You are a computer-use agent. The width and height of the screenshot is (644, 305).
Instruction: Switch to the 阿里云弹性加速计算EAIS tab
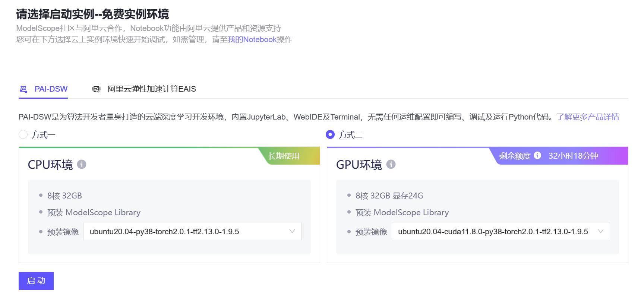(x=151, y=89)
